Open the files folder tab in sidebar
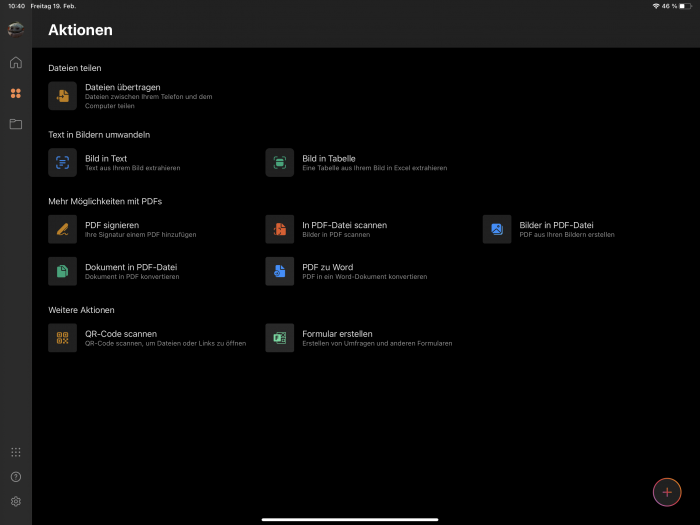Image resolution: width=700 pixels, height=525 pixels. [x=16, y=124]
